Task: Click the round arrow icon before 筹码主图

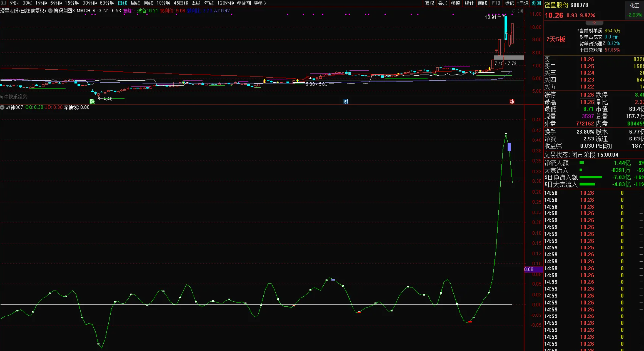Action: (x=50, y=10)
